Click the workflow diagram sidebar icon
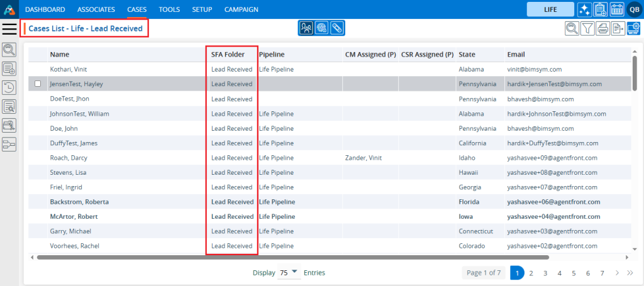 click(9, 145)
